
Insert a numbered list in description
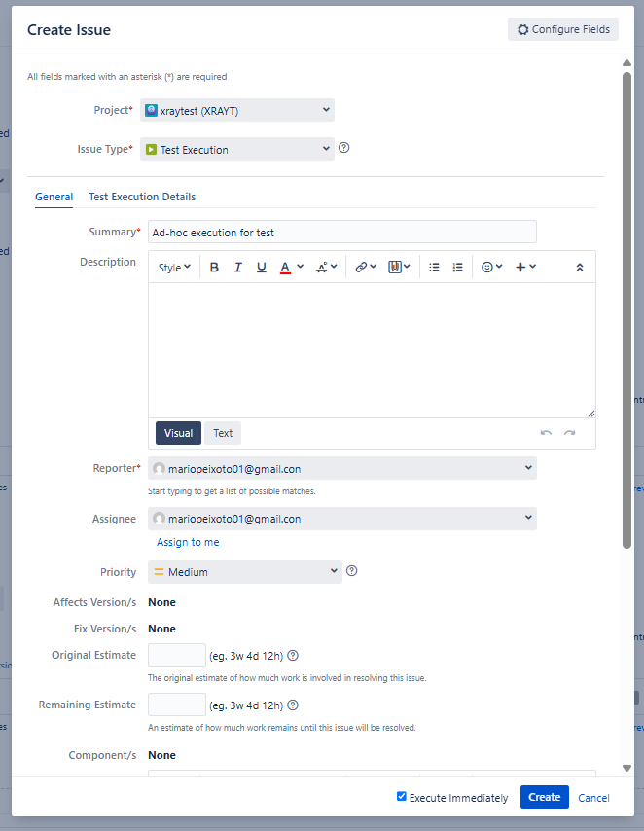457,268
